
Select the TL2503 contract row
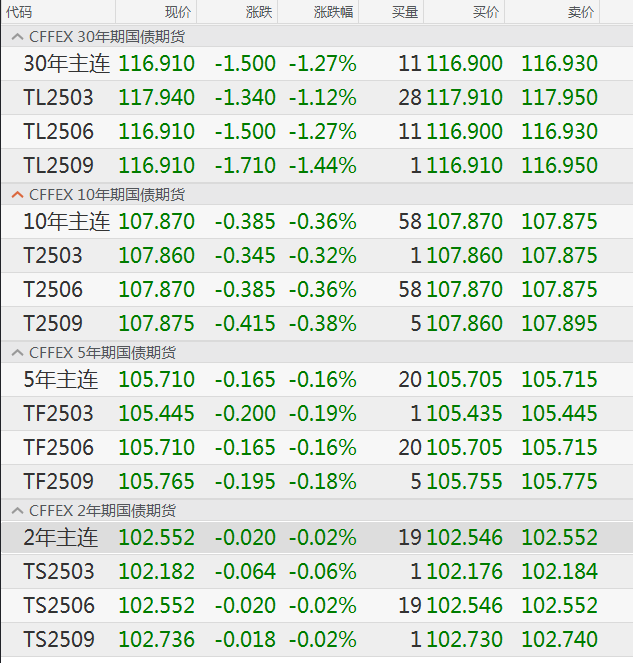click(58, 98)
